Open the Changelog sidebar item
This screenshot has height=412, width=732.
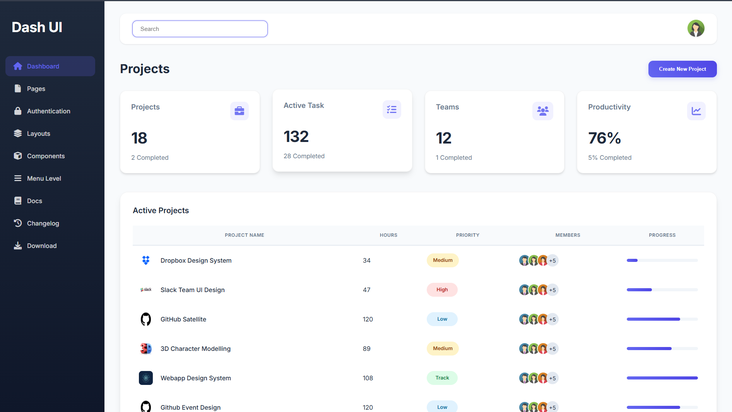click(x=43, y=223)
